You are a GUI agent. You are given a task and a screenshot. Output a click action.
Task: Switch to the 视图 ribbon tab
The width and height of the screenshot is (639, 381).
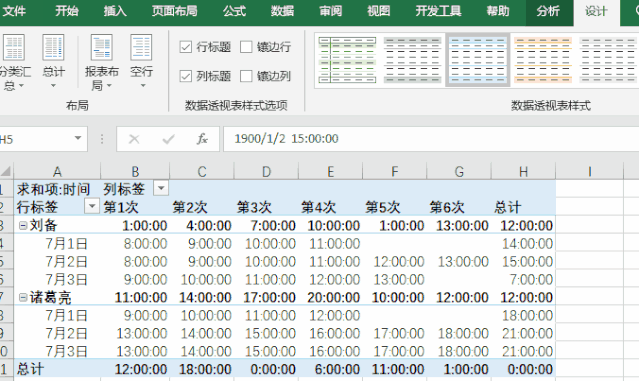point(379,11)
